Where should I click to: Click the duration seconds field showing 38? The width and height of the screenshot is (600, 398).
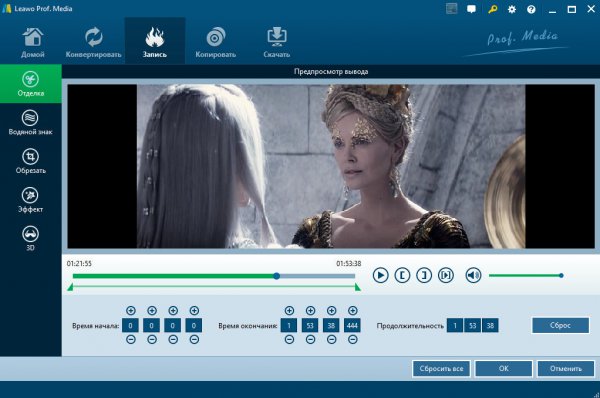490,326
